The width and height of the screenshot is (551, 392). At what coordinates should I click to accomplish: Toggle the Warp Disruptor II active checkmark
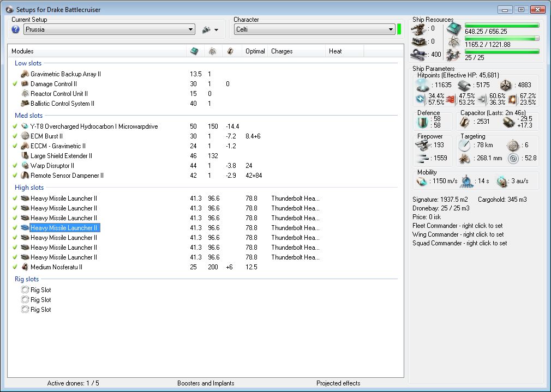pyautogui.click(x=15, y=166)
